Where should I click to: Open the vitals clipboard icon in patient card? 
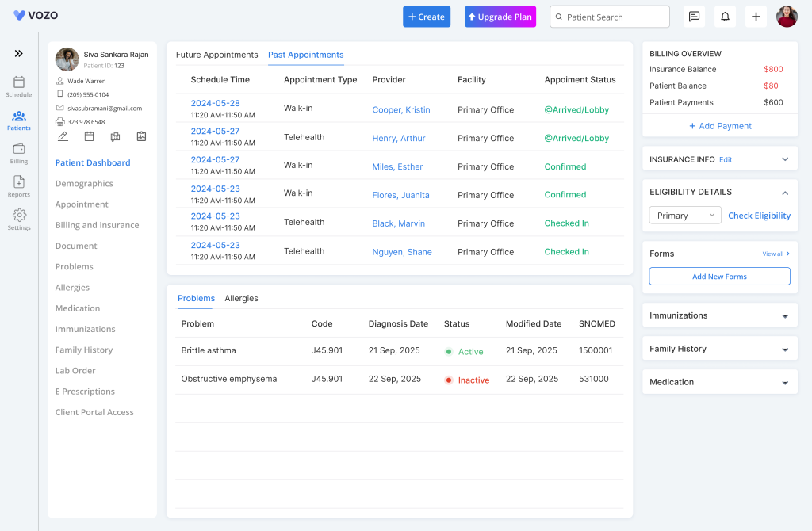pos(141,136)
